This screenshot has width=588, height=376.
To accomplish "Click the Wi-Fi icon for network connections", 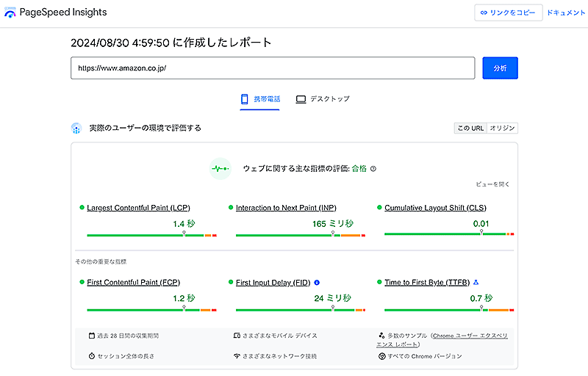I will click(237, 356).
